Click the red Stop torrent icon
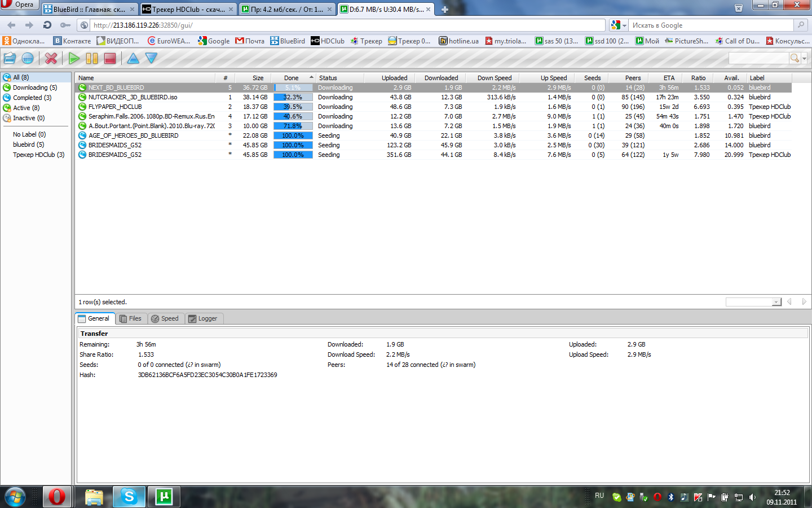Viewport: 812px width, 508px height. [x=110, y=58]
